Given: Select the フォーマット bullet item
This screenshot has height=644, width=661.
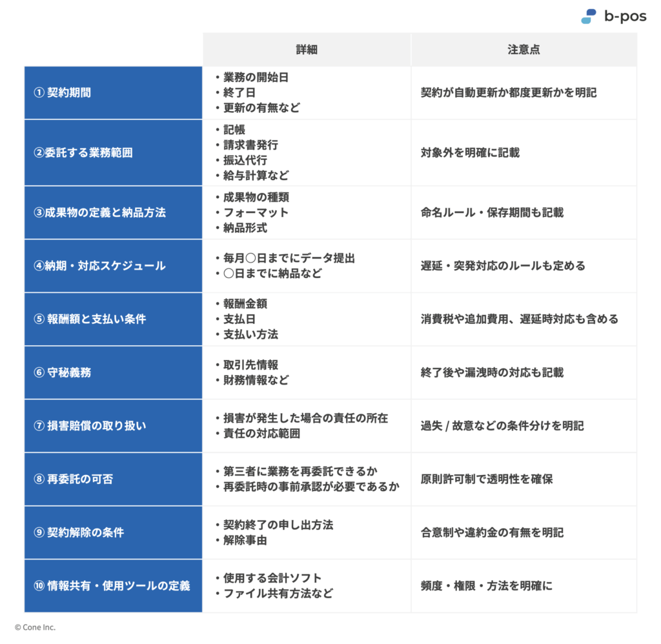Looking at the screenshot, I should pyautogui.click(x=252, y=212).
